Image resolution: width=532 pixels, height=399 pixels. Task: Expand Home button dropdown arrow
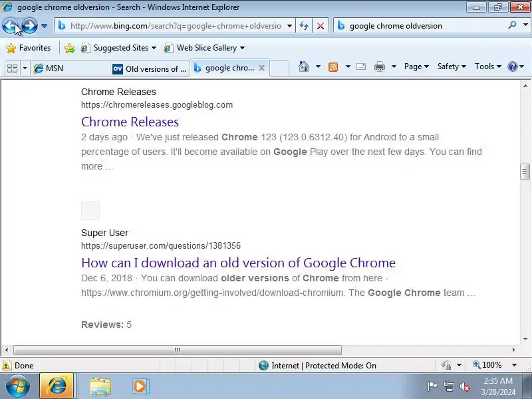coord(319,66)
